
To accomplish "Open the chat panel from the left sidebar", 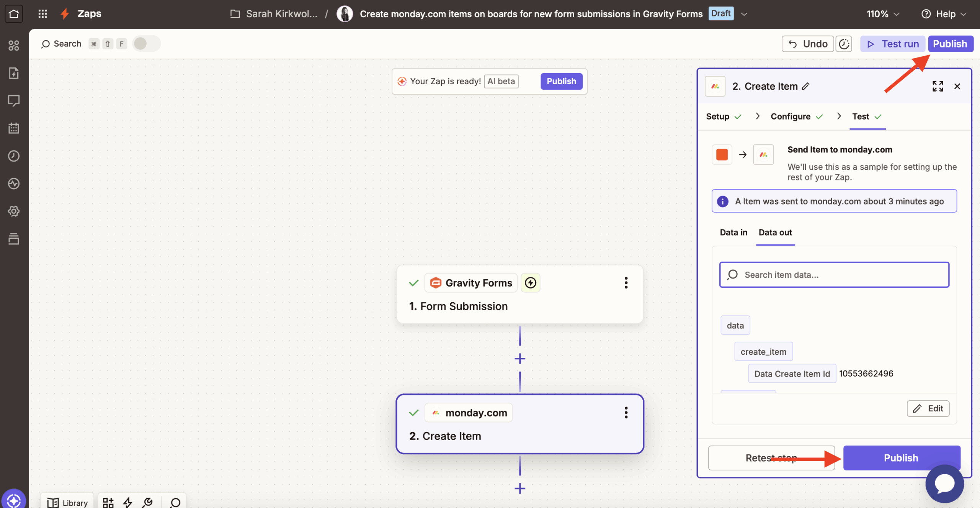I will 14,101.
